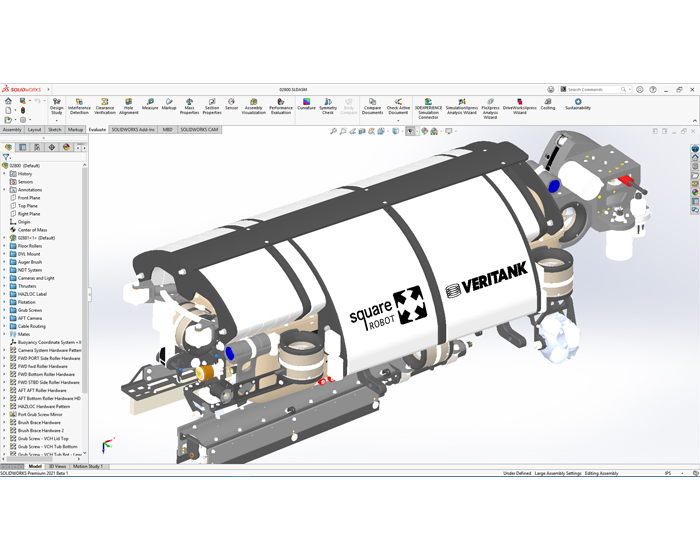Start the SimulationXpress Analysis Wizard
This screenshot has width=700, height=560.
[462, 104]
